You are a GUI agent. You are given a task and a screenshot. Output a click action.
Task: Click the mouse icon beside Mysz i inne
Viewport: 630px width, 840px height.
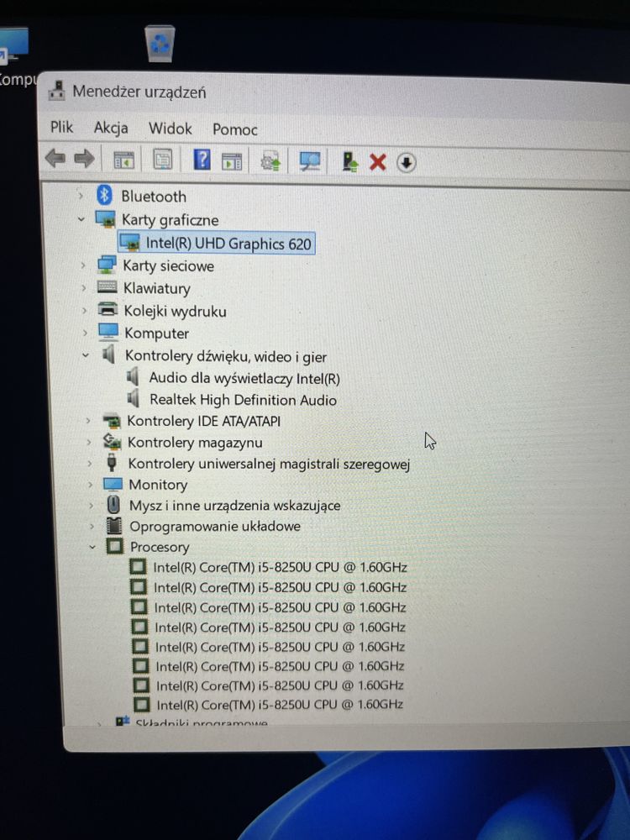pos(113,505)
